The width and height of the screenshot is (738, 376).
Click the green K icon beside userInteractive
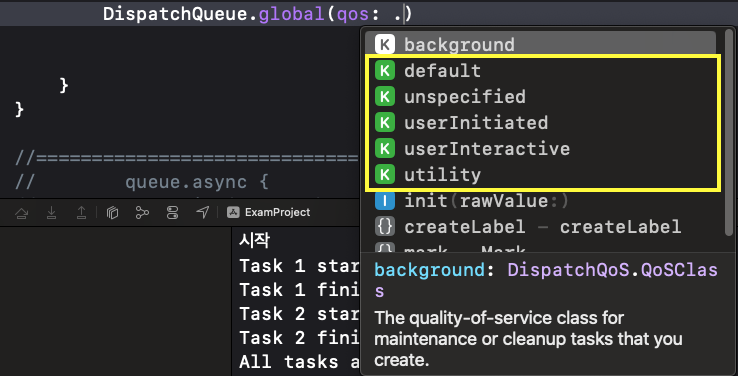coord(385,149)
